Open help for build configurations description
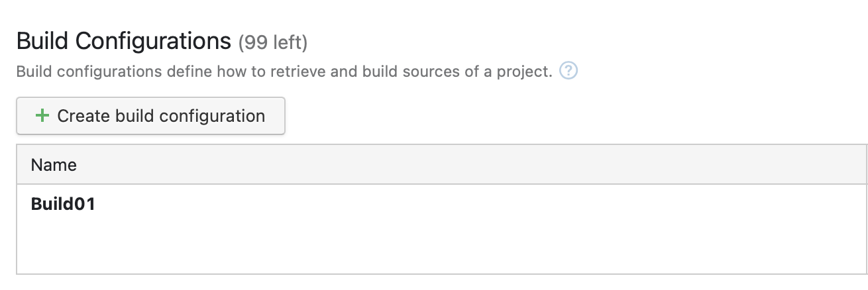This screenshot has width=868, height=290. coord(569,71)
